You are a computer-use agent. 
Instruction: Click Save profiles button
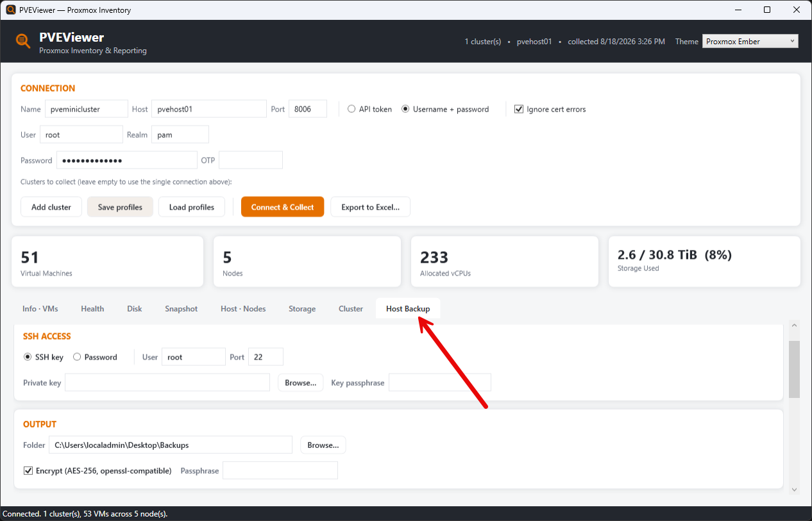click(x=120, y=207)
